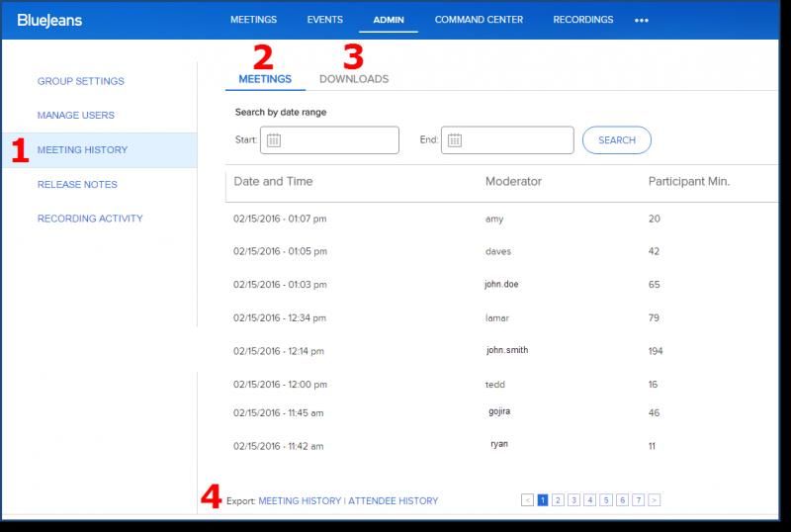Click moderator name john.smith

point(507,350)
